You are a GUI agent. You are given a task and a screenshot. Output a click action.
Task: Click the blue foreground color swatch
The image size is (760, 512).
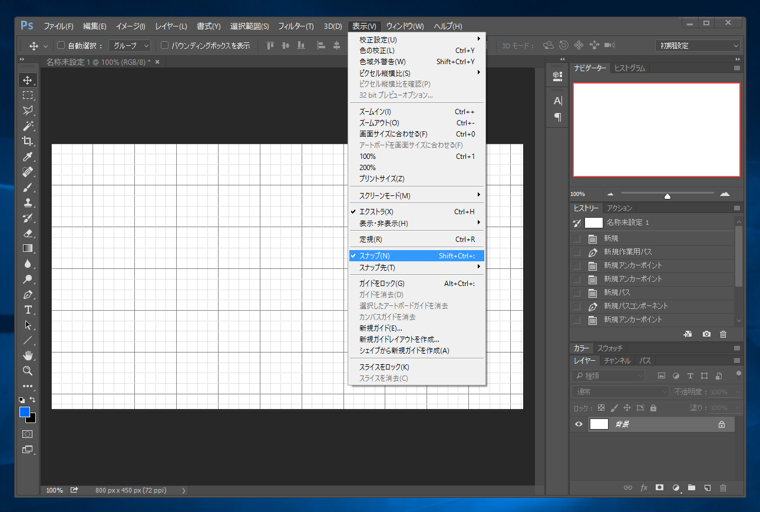pyautogui.click(x=24, y=412)
